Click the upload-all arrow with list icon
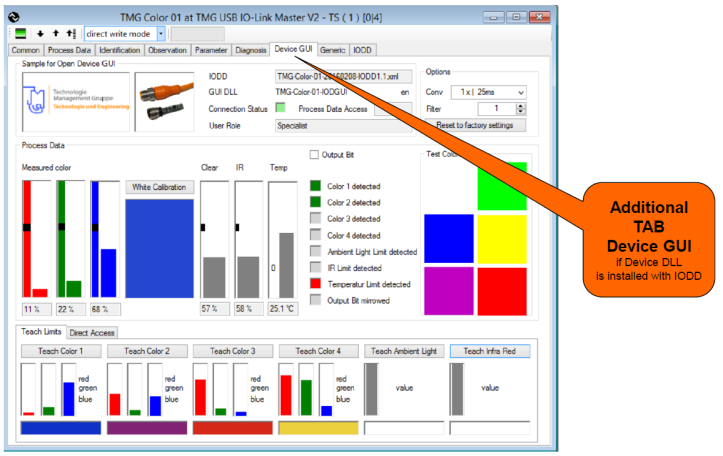Viewport: 723px width, 456px height. 71,33
